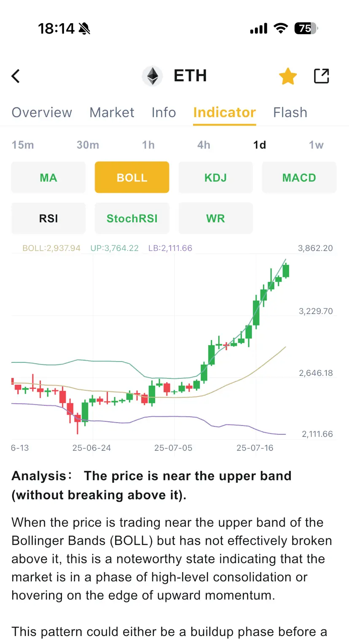The image size is (349, 644).
Task: Tap the back arrow icon
Action: click(16, 76)
